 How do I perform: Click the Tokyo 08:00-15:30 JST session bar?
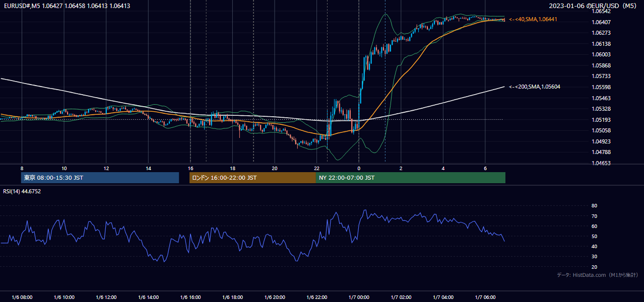(x=100, y=178)
